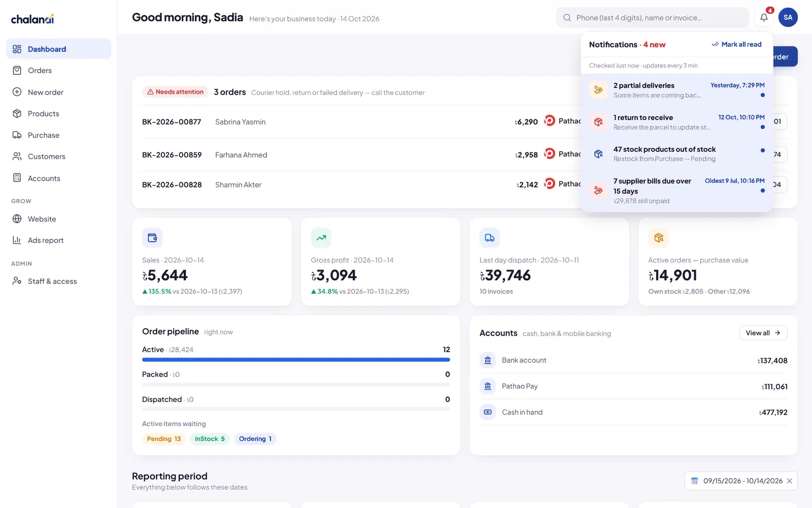Open order BK-2026-00828
The height and width of the screenshot is (508, 812).
[x=172, y=185]
